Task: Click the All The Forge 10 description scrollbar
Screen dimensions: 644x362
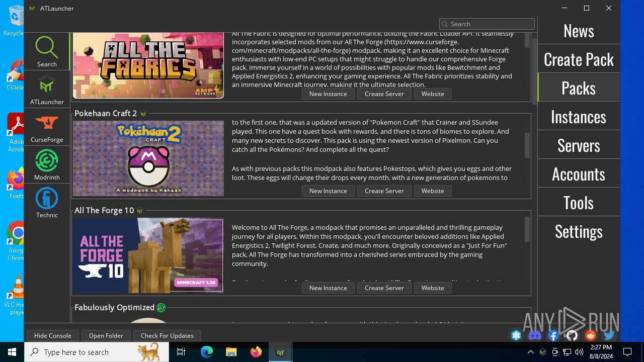Action: [527, 229]
